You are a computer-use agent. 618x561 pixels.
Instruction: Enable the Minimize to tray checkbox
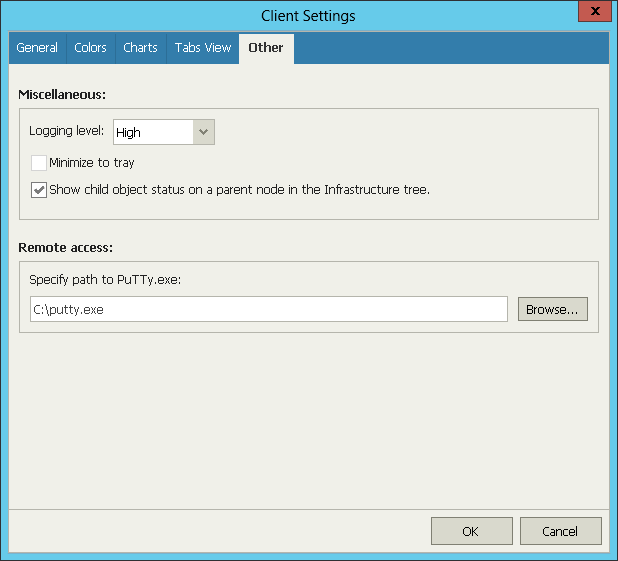click(39, 163)
